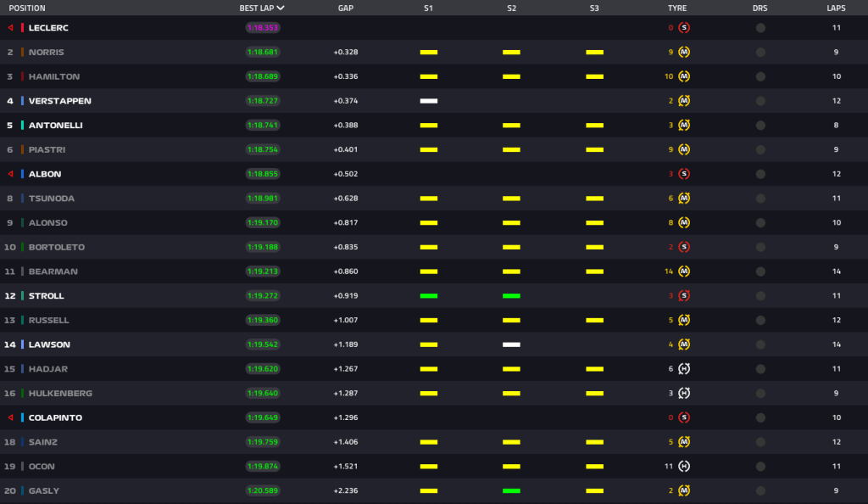
Task: Click Tsunoda's medium tyre icon
Action: (684, 199)
